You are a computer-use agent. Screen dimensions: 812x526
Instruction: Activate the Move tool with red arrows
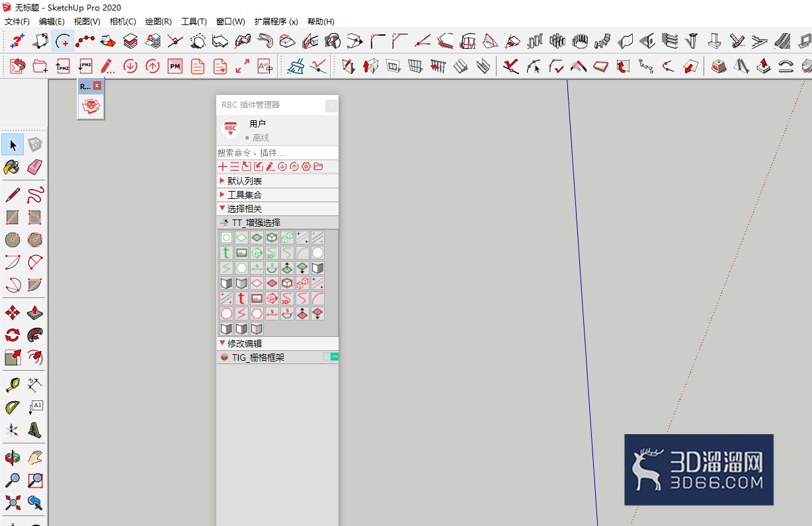[x=13, y=313]
